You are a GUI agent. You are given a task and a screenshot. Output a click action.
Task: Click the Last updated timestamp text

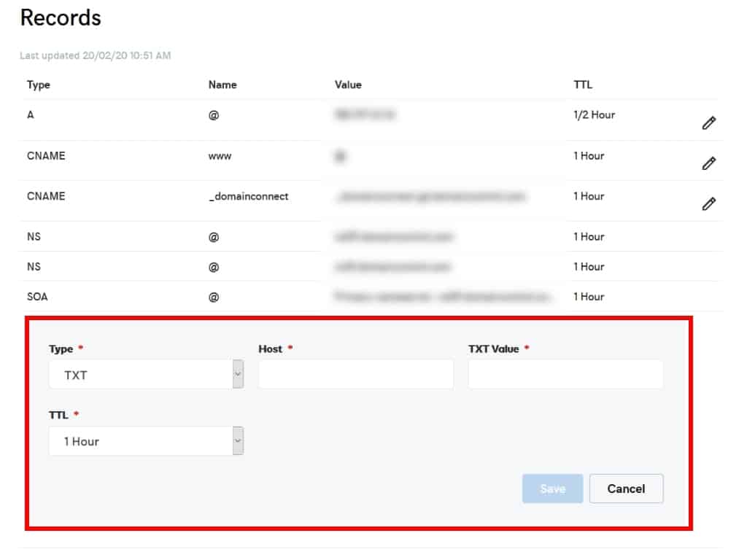coord(96,55)
